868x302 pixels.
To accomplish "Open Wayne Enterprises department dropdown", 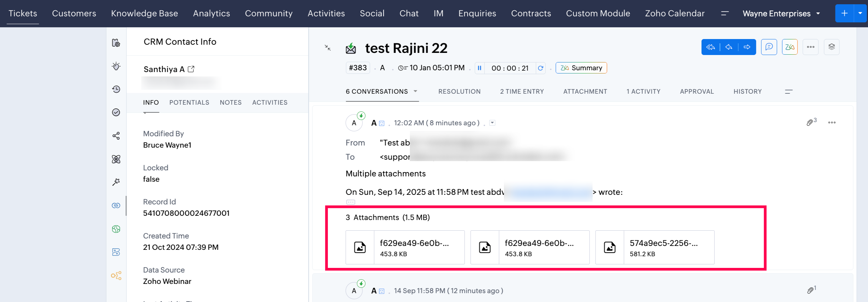I will pos(818,14).
